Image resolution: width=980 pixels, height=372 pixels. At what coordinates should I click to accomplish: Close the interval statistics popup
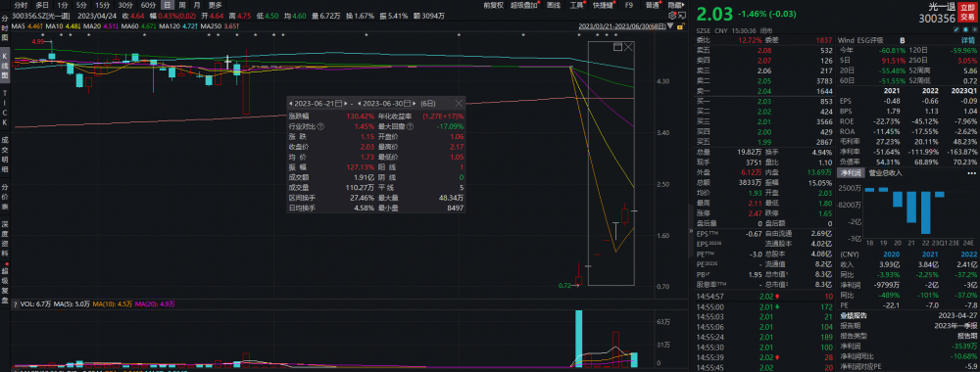(459, 104)
